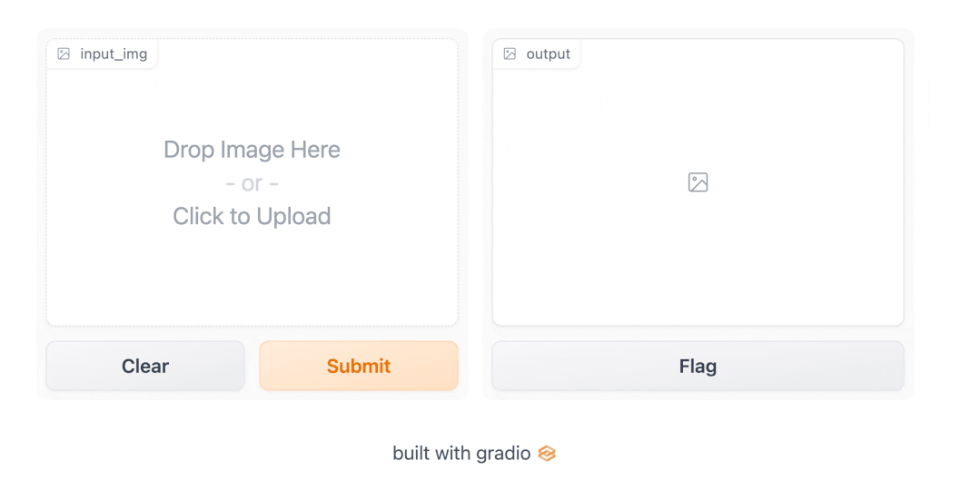The image size is (980, 480).
Task: Click the '- or -' separator text
Action: coord(252,183)
